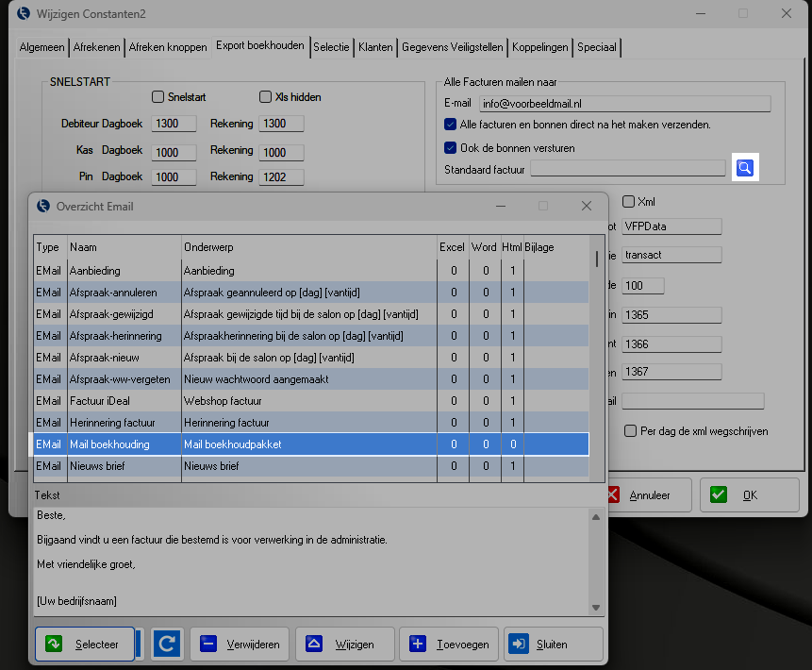The width and height of the screenshot is (812, 670).
Task: Click the field containing 1365
Action: coord(671,315)
